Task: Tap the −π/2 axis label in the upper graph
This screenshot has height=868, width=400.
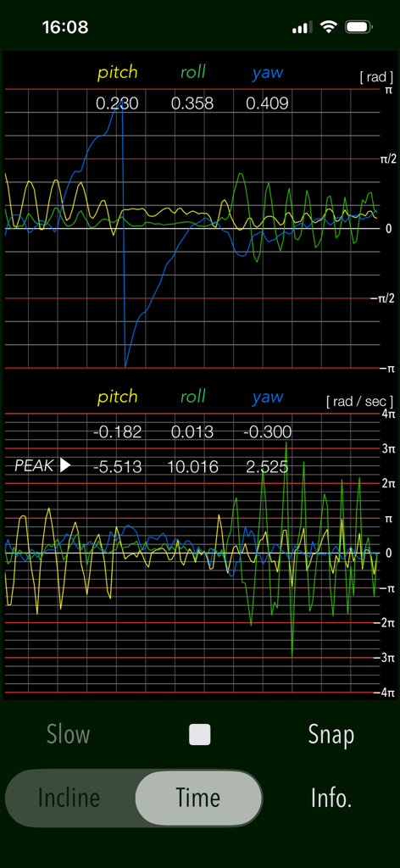Action: pos(383,299)
